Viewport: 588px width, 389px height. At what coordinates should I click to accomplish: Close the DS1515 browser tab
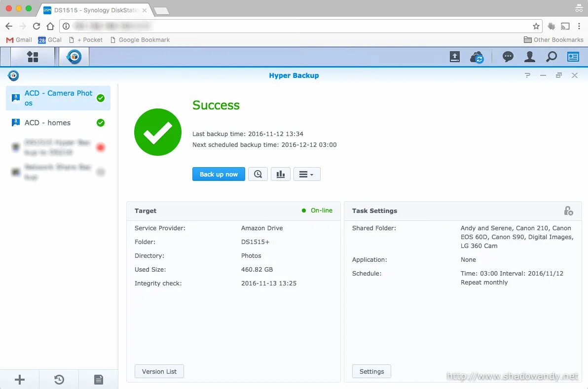pos(145,10)
